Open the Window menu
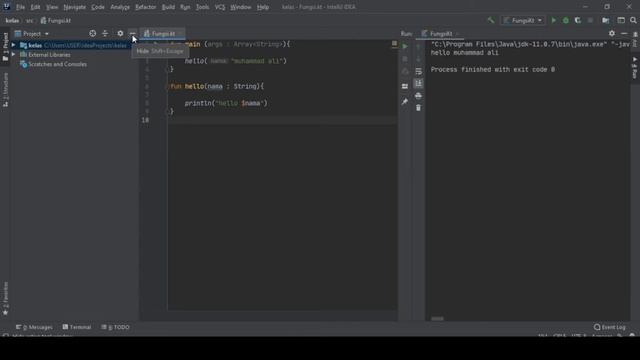This screenshot has width=640, height=360. point(241,7)
